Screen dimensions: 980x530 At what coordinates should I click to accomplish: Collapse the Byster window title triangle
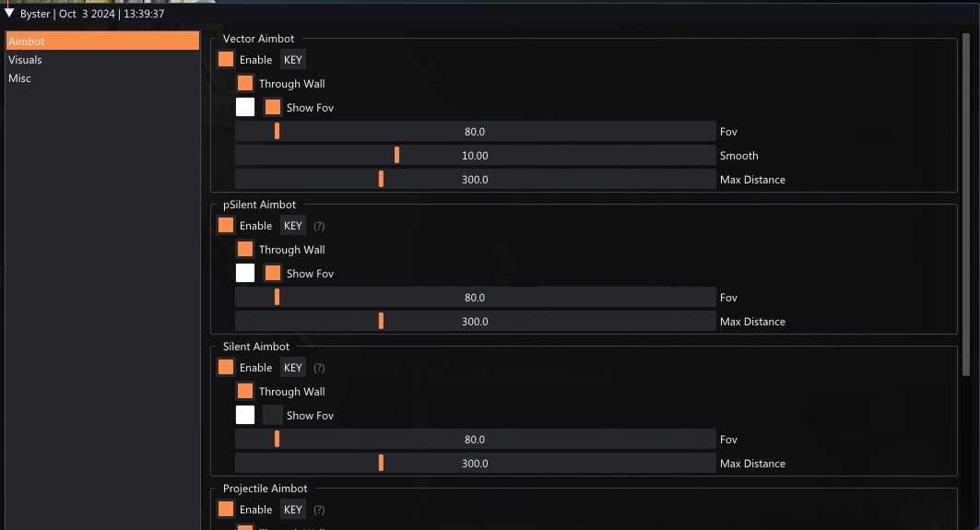coord(10,13)
